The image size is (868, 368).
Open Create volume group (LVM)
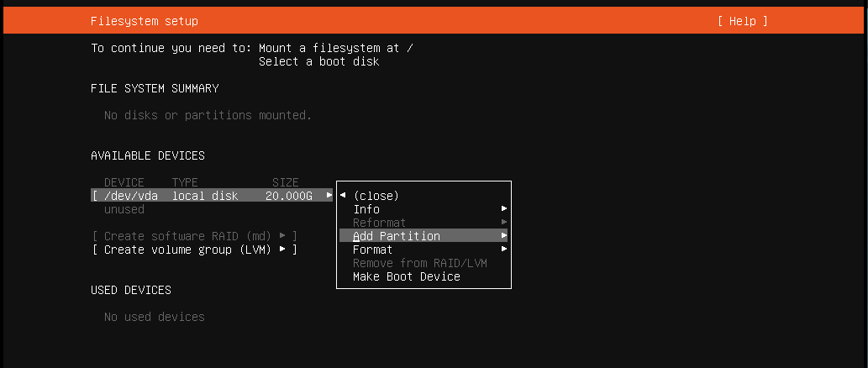click(194, 250)
